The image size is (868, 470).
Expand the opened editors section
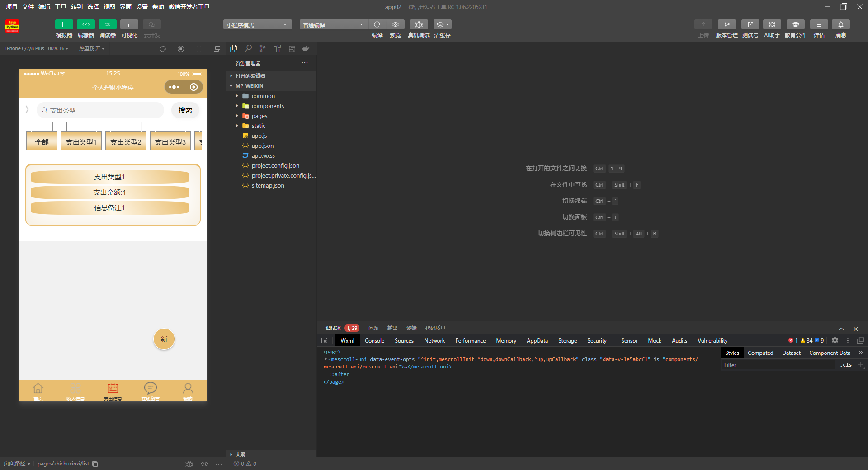click(271, 76)
